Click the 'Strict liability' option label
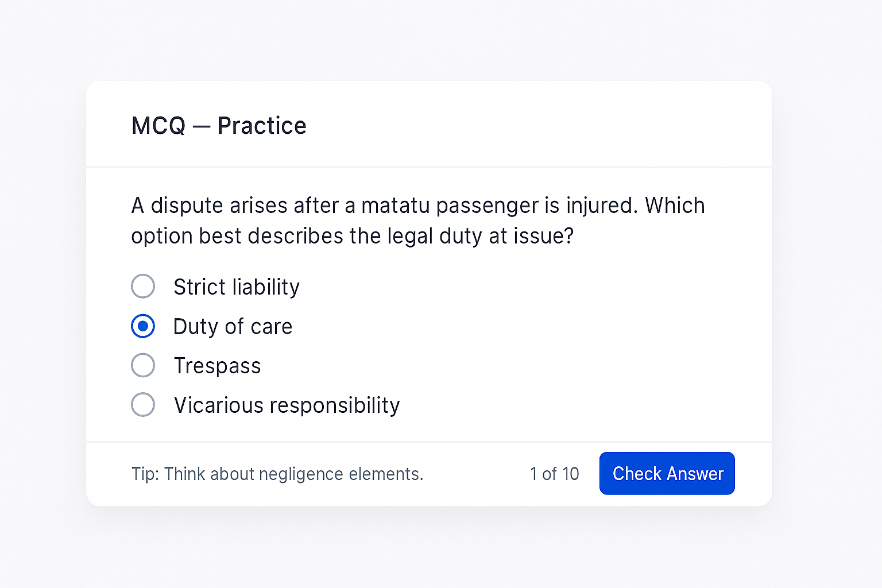 pos(237,287)
